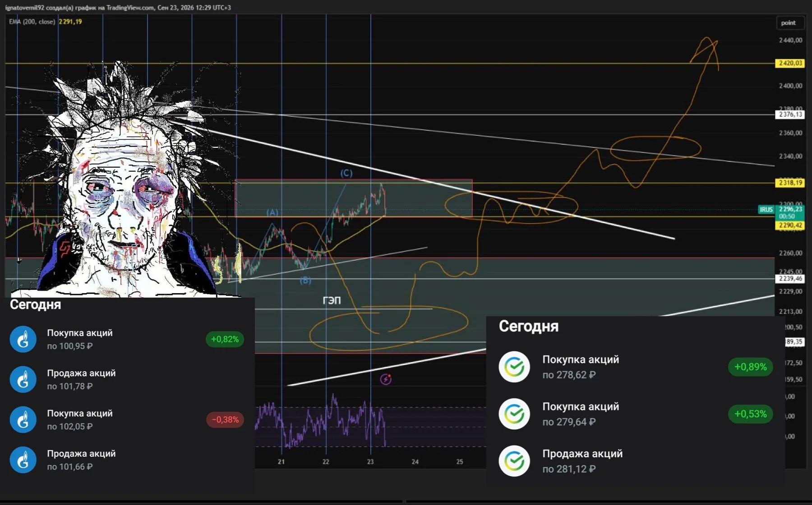The height and width of the screenshot is (505, 812).
Task: Select the 'по 279,64 ₽' purchase price text
Action: [569, 422]
